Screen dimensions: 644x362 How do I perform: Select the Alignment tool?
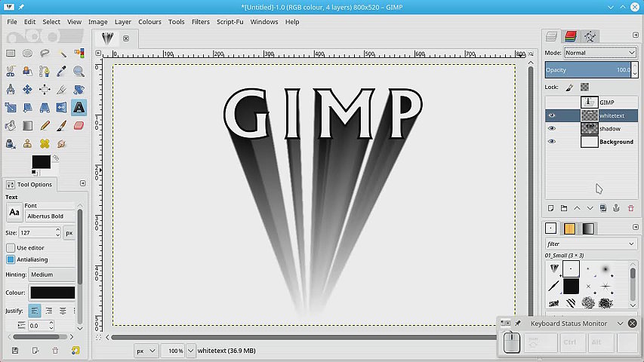(x=45, y=89)
